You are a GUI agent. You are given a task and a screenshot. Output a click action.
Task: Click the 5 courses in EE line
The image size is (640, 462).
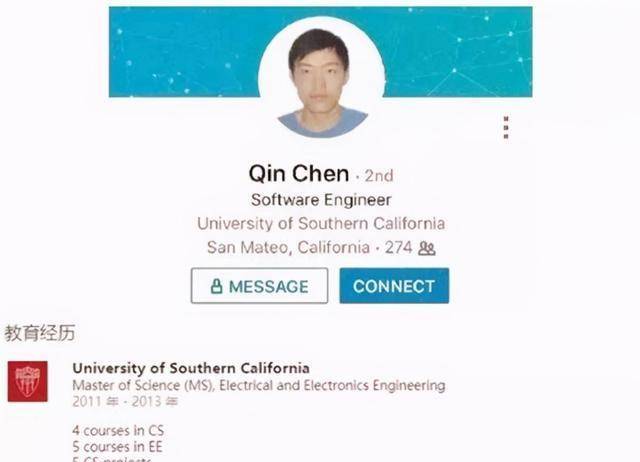click(118, 446)
